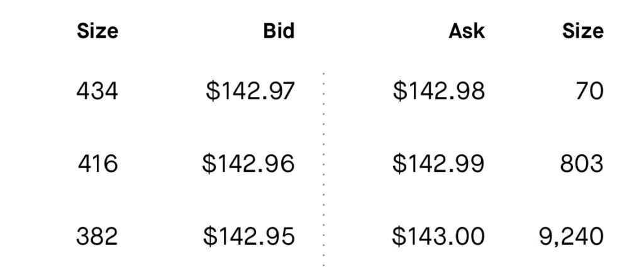Select the ask-side Size column header

click(583, 31)
